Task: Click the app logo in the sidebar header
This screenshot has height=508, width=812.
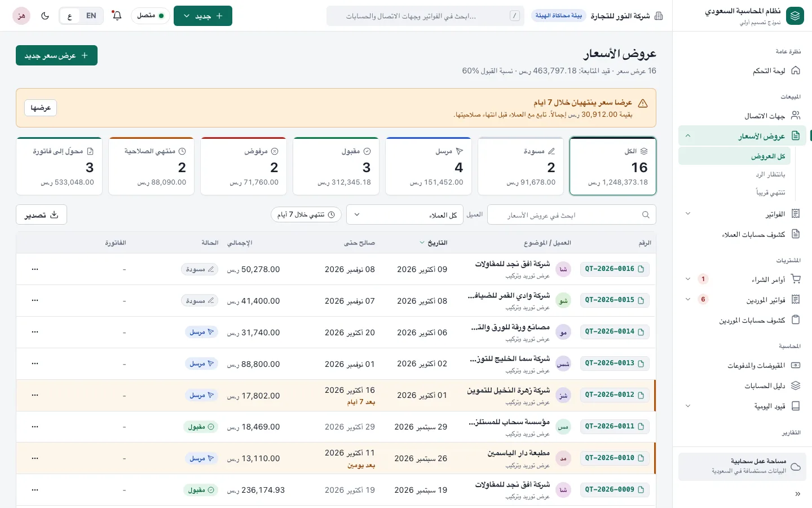Action: (x=795, y=16)
